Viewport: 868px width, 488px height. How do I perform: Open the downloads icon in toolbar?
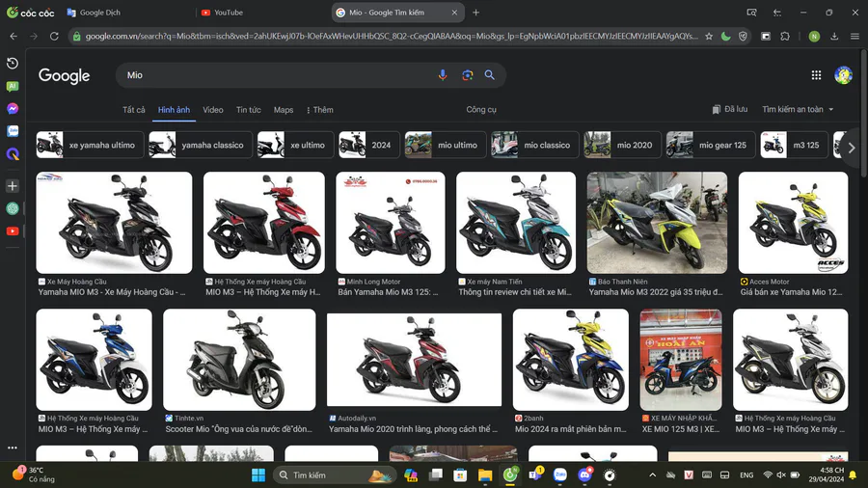tap(834, 37)
